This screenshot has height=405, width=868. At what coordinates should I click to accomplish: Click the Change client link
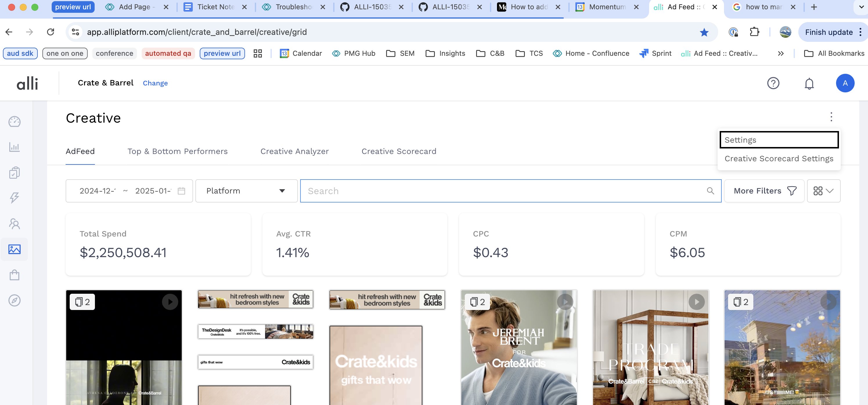[155, 83]
